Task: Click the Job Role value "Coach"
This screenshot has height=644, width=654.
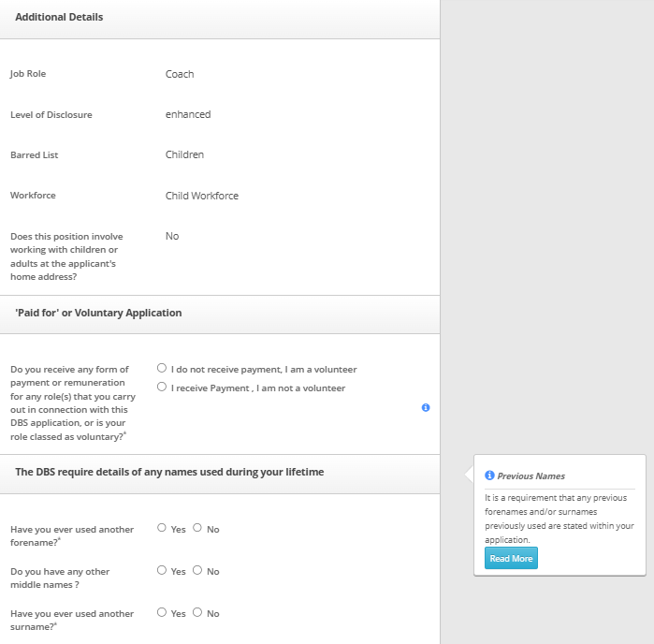Action: (180, 74)
